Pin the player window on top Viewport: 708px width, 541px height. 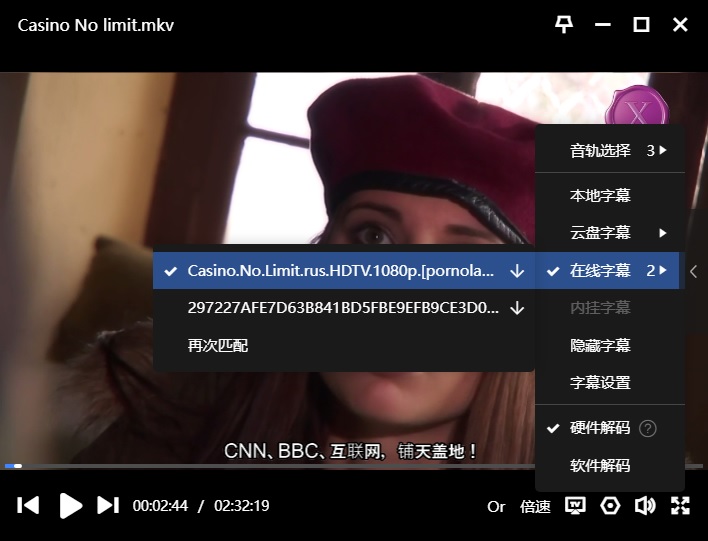[x=564, y=25]
